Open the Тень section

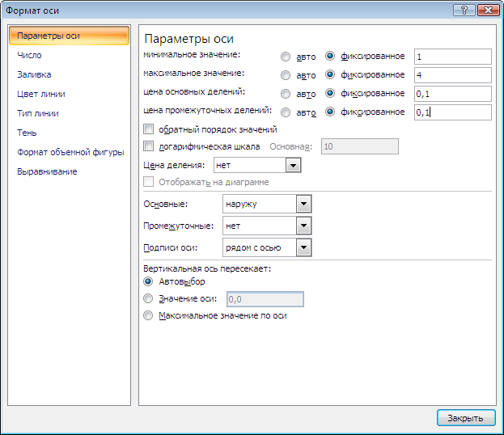tap(27, 133)
